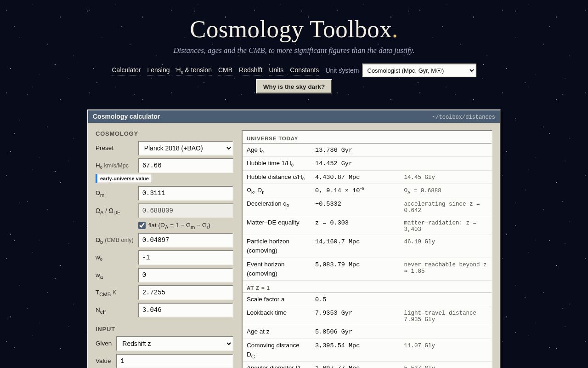Open the H₀ & tension link
This screenshot has width=588, height=368.
coord(194,70)
